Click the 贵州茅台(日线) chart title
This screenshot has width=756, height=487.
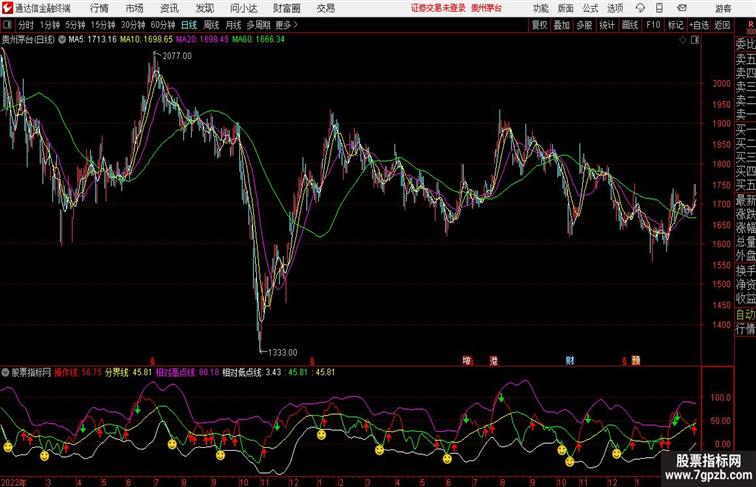coord(28,40)
